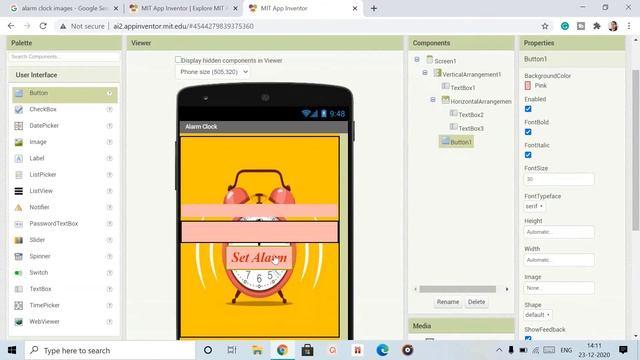Select the CheckBox palette icon
This screenshot has height=360, width=640.
(19, 109)
